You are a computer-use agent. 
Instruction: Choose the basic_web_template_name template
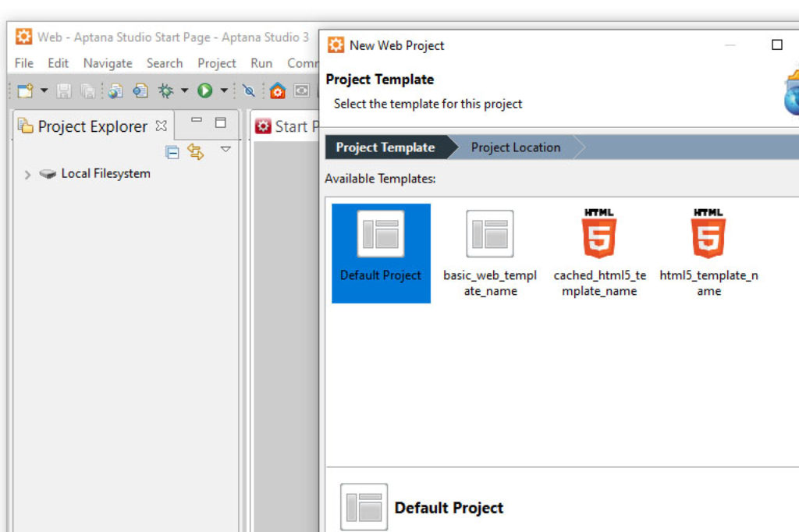(x=490, y=234)
